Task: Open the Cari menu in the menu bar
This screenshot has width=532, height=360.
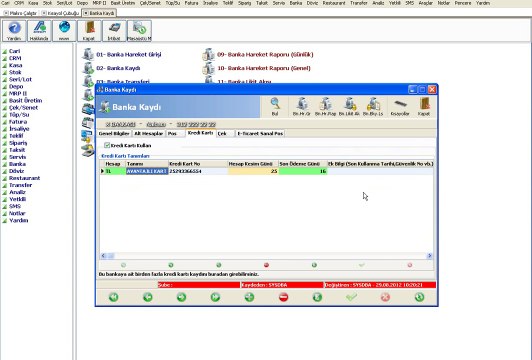Action: [5, 3]
